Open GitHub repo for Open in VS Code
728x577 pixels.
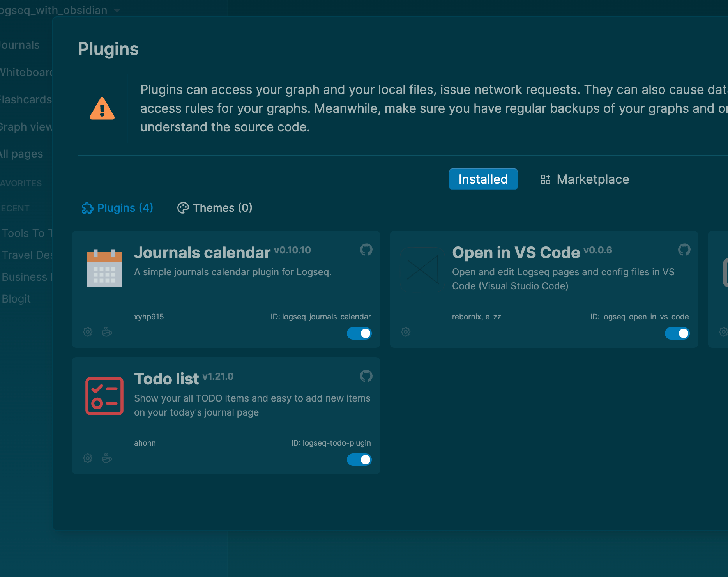[x=684, y=250]
